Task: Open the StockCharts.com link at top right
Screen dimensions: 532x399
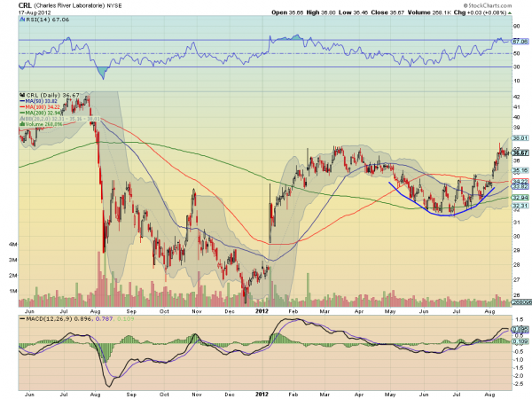Action: pyautogui.click(x=488, y=5)
